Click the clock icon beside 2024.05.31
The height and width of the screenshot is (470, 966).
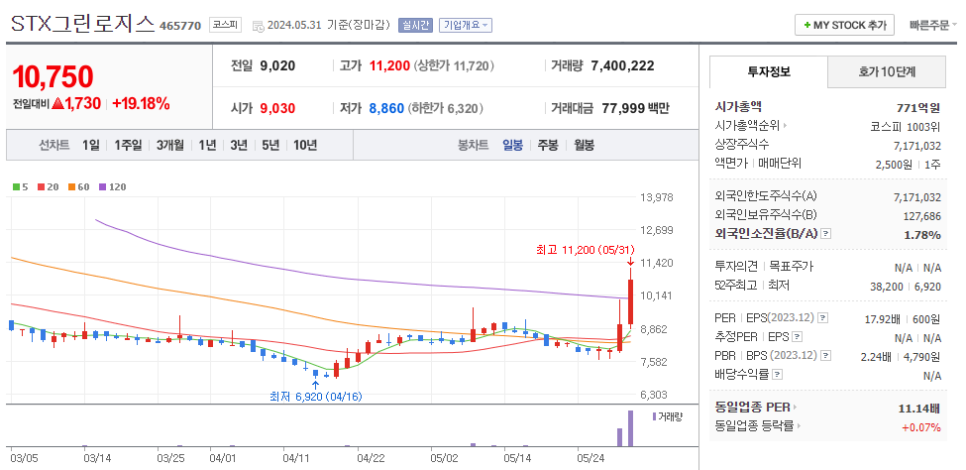click(258, 26)
